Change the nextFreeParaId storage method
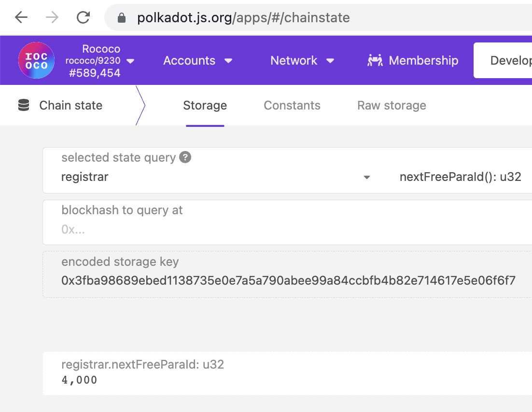This screenshot has width=532, height=412. click(x=460, y=177)
